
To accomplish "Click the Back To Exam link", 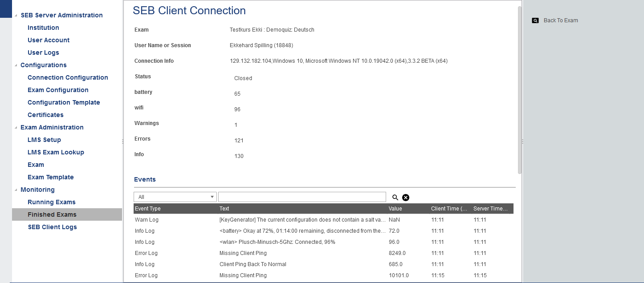I will (561, 20).
